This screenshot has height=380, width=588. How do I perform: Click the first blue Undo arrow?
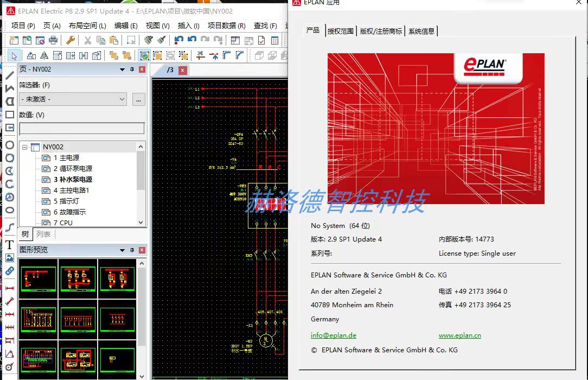pos(179,40)
